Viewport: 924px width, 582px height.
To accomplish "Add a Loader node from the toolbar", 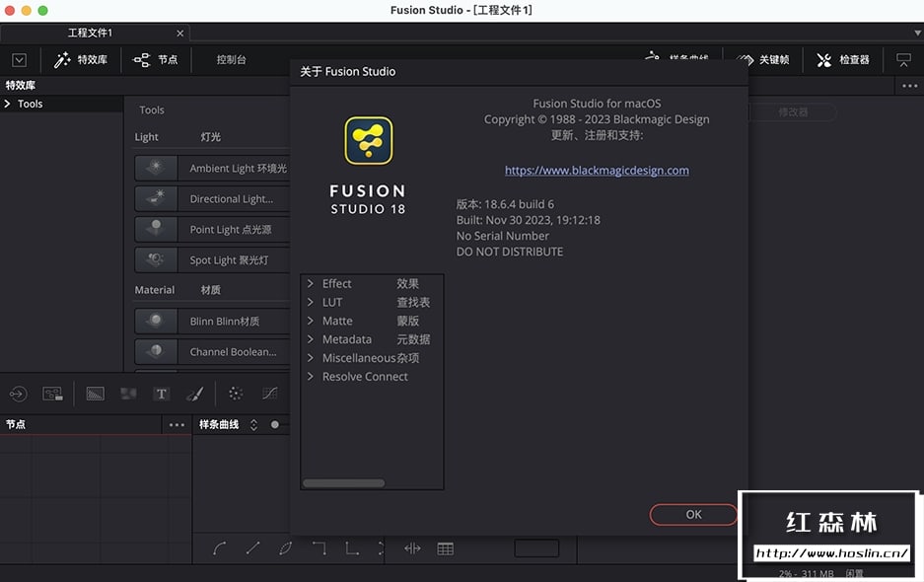I will [x=19, y=394].
